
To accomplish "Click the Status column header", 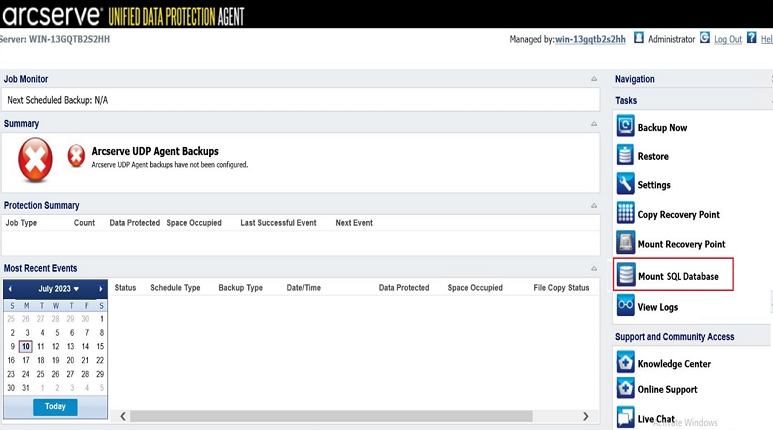I will coord(125,288).
